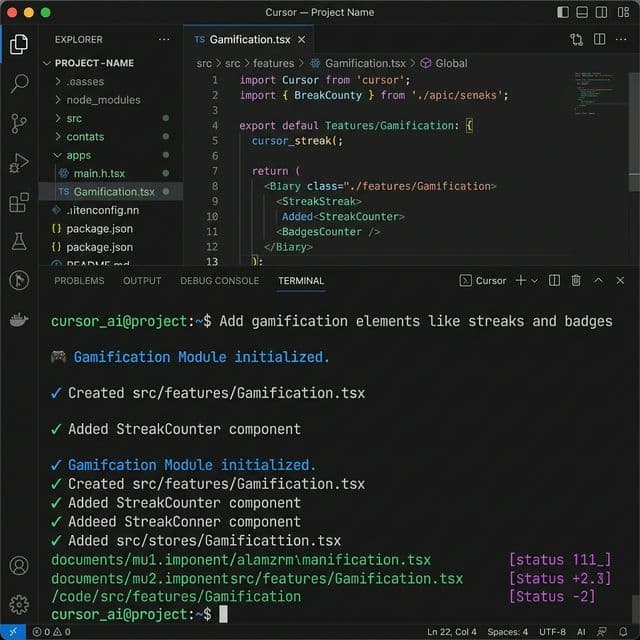Screen dimensions: 640x640
Task: Click the 'BadgesCounter' tag on line 11
Action: pos(322,231)
